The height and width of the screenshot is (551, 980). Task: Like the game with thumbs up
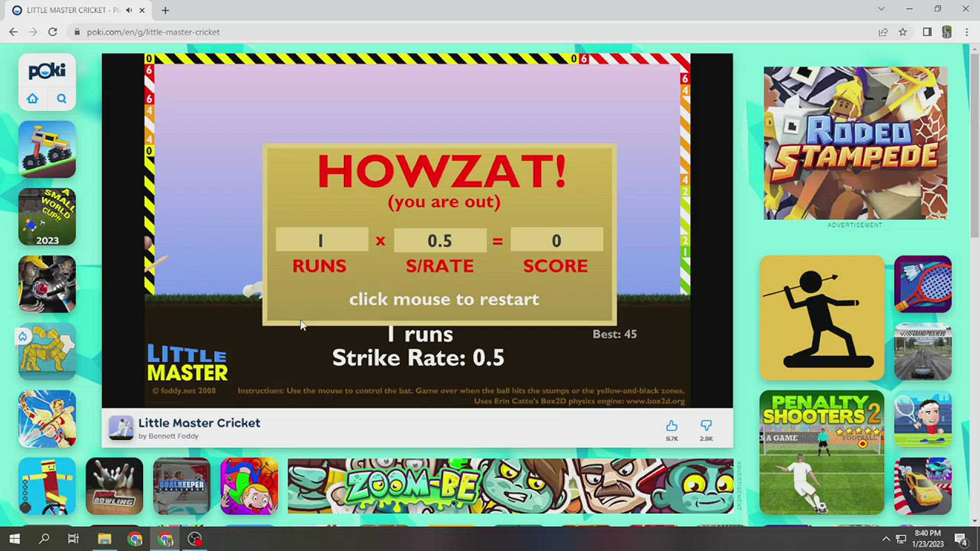672,426
